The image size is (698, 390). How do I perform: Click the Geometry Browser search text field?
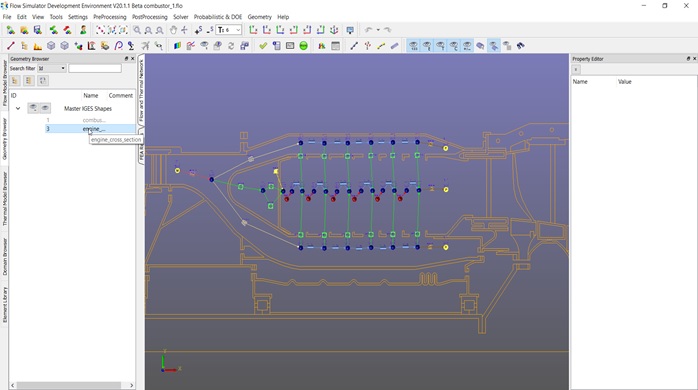(x=95, y=68)
